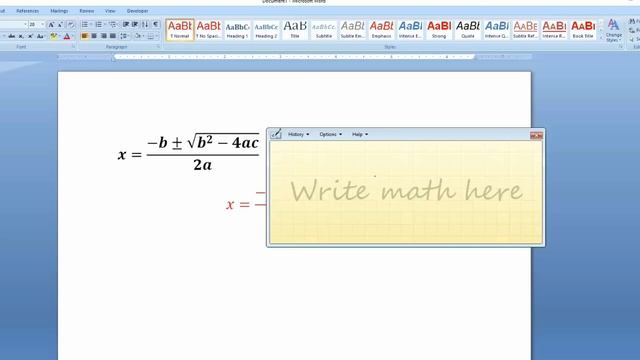Image resolution: width=640 pixels, height=360 pixels.
Task: Click the red font color button
Action: [67, 36]
